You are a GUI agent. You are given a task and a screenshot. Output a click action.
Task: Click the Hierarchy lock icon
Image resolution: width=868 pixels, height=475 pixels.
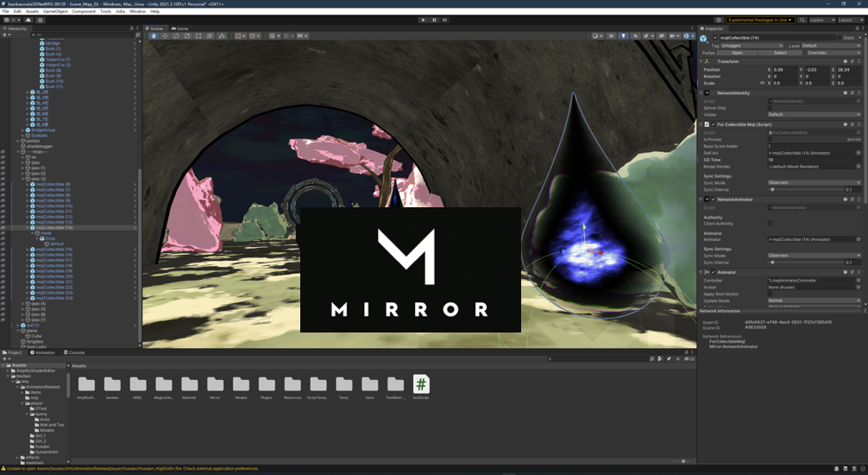pos(131,28)
